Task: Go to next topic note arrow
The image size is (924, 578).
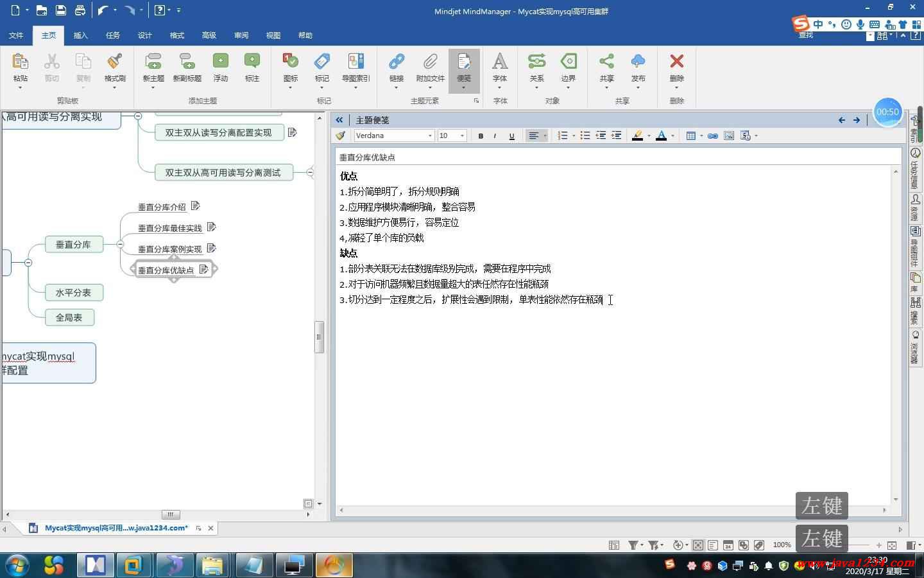Action: tap(857, 120)
